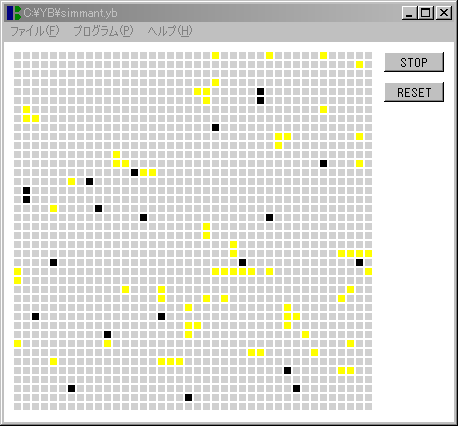Click the upper of two stacked black cells at the left side
This screenshot has width=458, height=426.
26,190
